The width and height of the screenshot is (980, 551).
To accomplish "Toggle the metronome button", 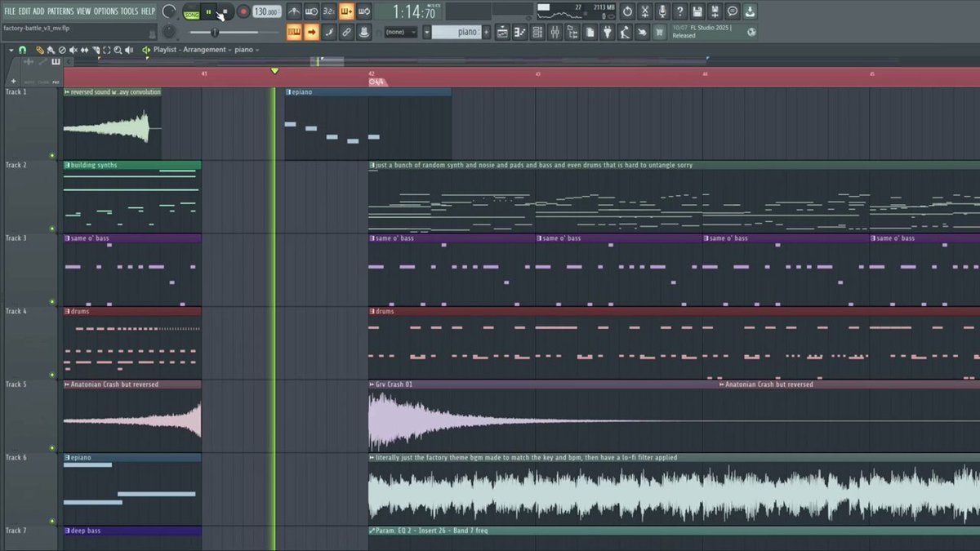I will point(294,11).
